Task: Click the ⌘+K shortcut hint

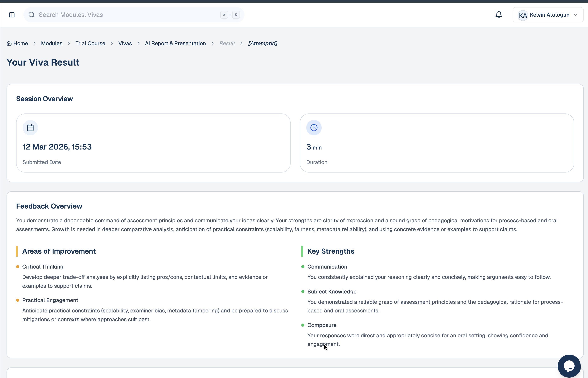Action: [230, 15]
